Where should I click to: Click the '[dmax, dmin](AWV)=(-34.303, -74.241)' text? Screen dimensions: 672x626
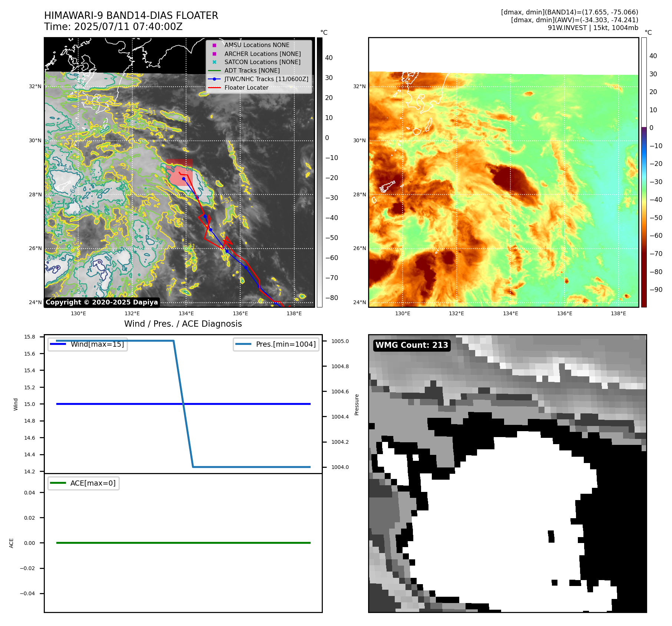click(x=575, y=20)
